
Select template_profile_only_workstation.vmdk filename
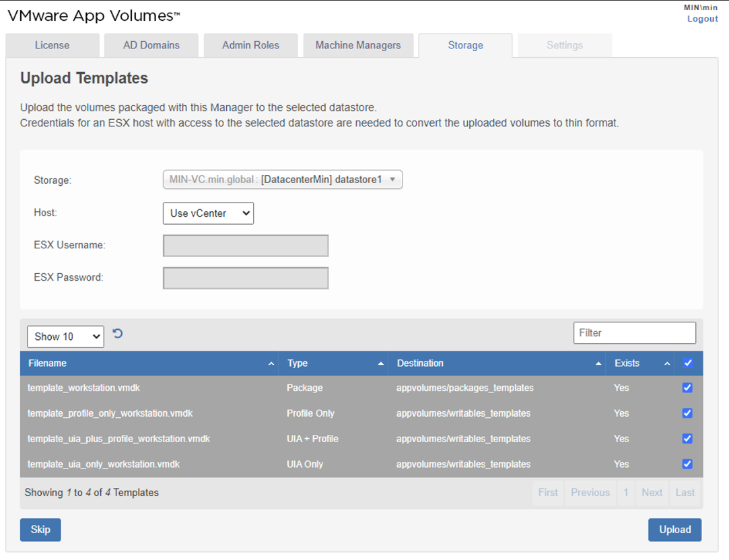click(x=110, y=413)
